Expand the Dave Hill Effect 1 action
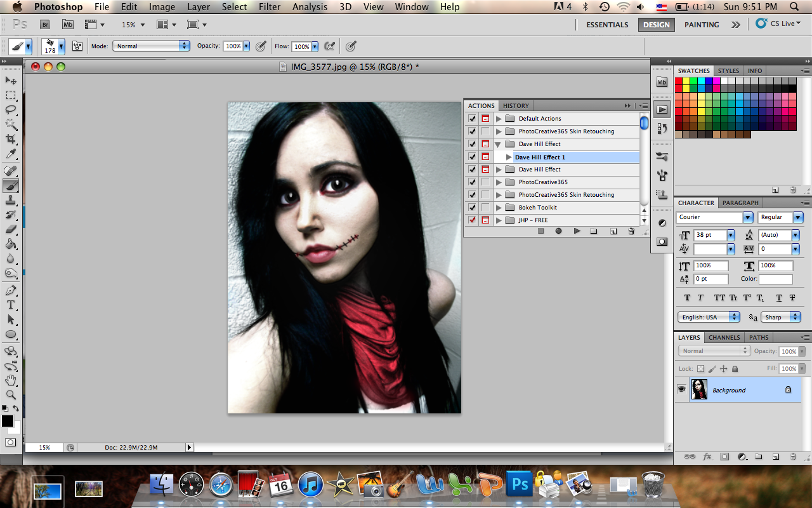 (x=509, y=157)
